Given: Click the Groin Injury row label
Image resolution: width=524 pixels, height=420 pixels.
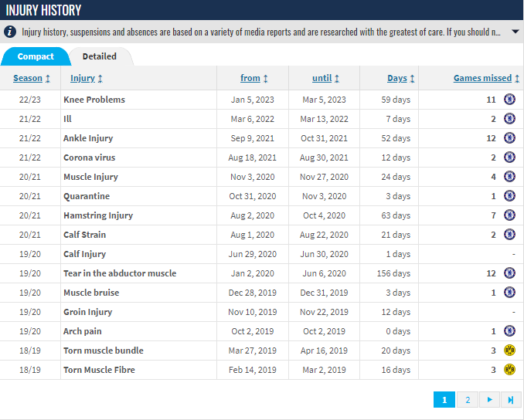Looking at the screenshot, I should pos(88,312).
